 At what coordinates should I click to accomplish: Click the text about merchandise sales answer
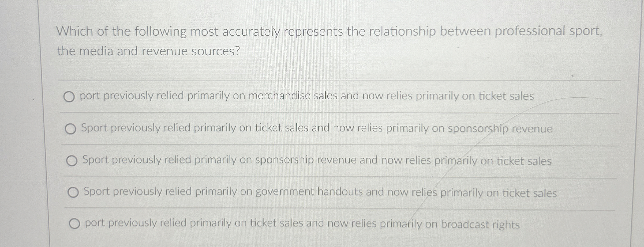click(307, 96)
